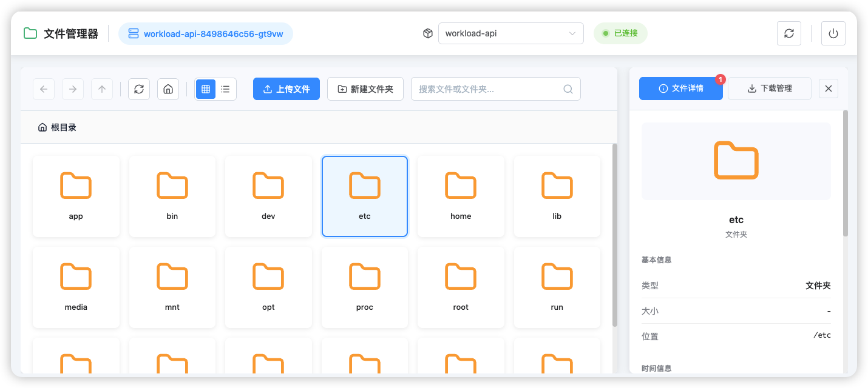The height and width of the screenshot is (388, 868).
Task: Select grid view layout
Action: (x=206, y=89)
